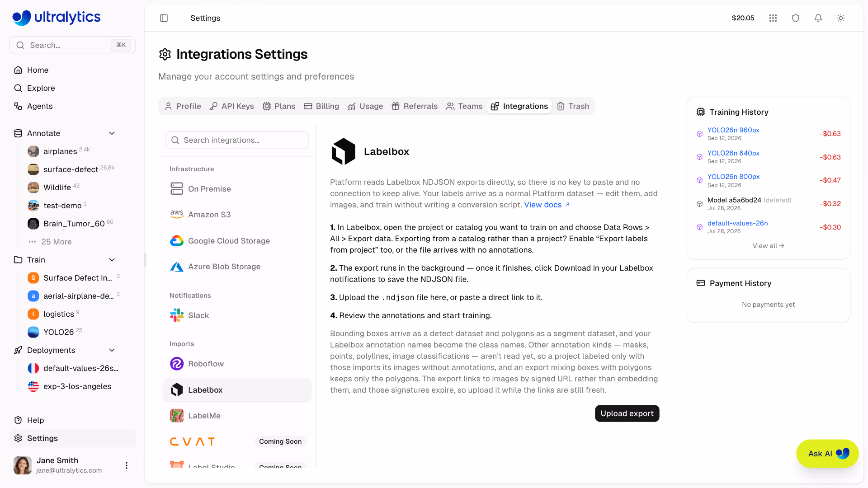Open the View docs link
The image size is (868, 488).
pyautogui.click(x=547, y=205)
